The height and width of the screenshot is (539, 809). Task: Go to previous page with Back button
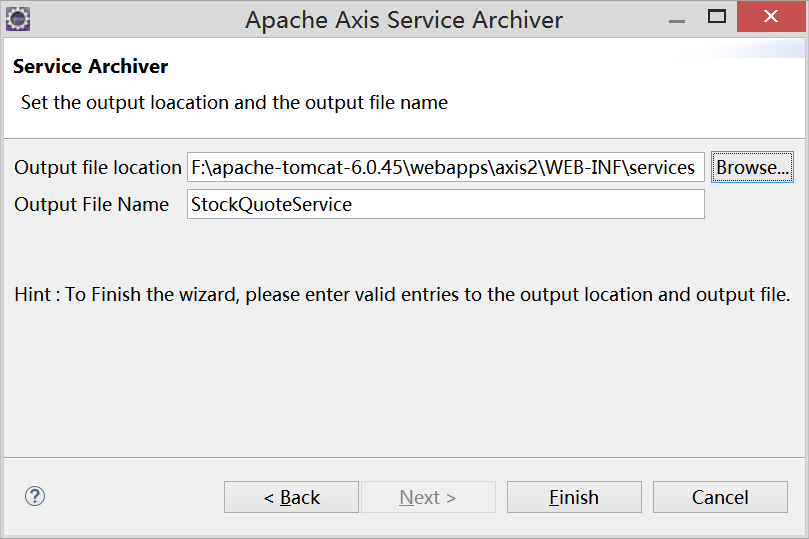[x=291, y=497]
